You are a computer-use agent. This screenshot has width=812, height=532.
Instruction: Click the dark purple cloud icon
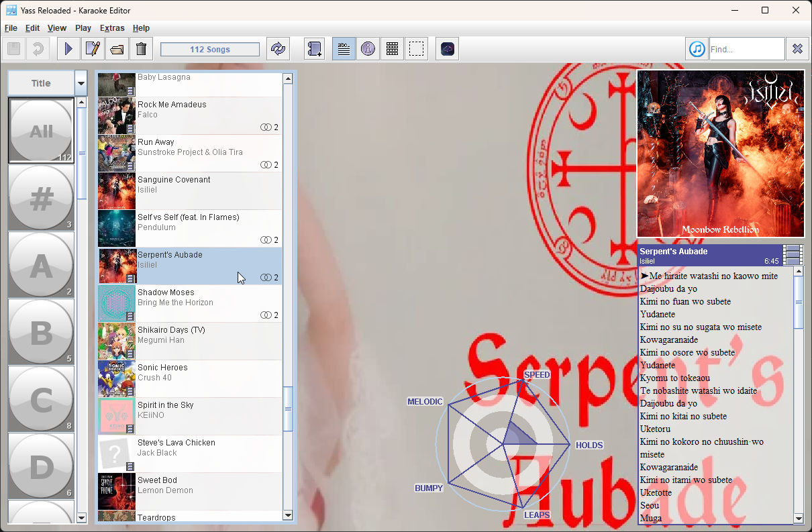coord(448,49)
